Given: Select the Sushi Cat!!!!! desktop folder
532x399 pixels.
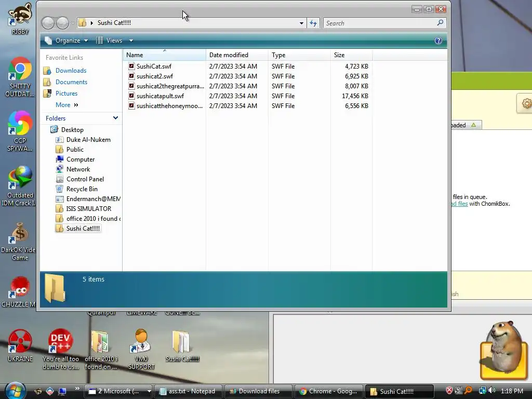Looking at the screenshot, I should click(182, 346).
